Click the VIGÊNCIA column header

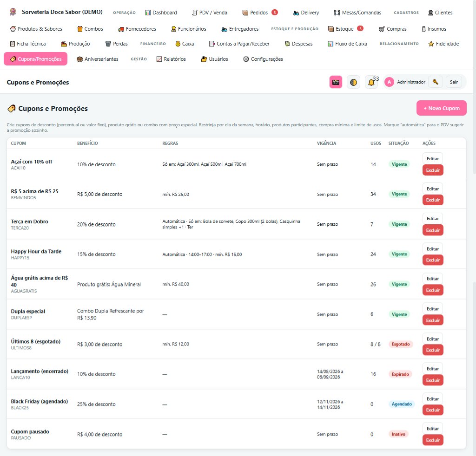point(327,143)
